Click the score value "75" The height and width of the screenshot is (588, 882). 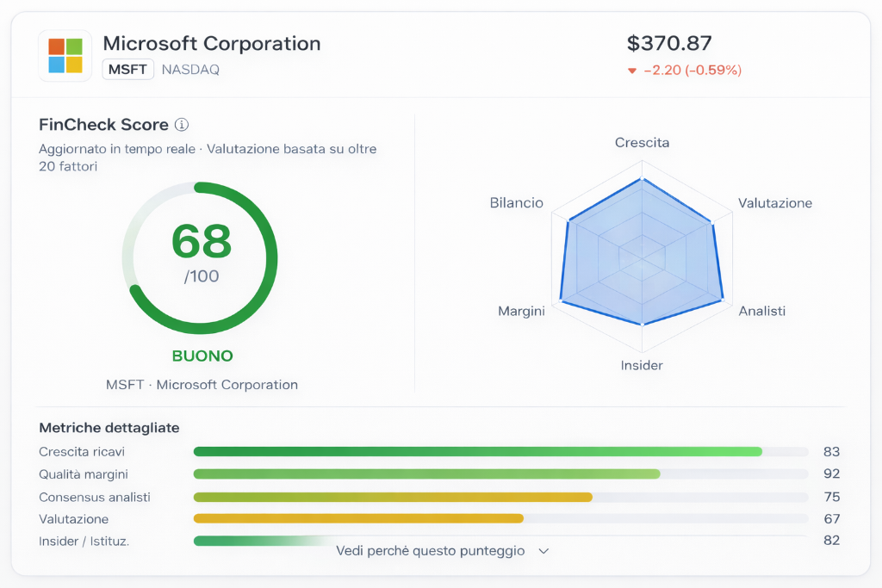[831, 497]
